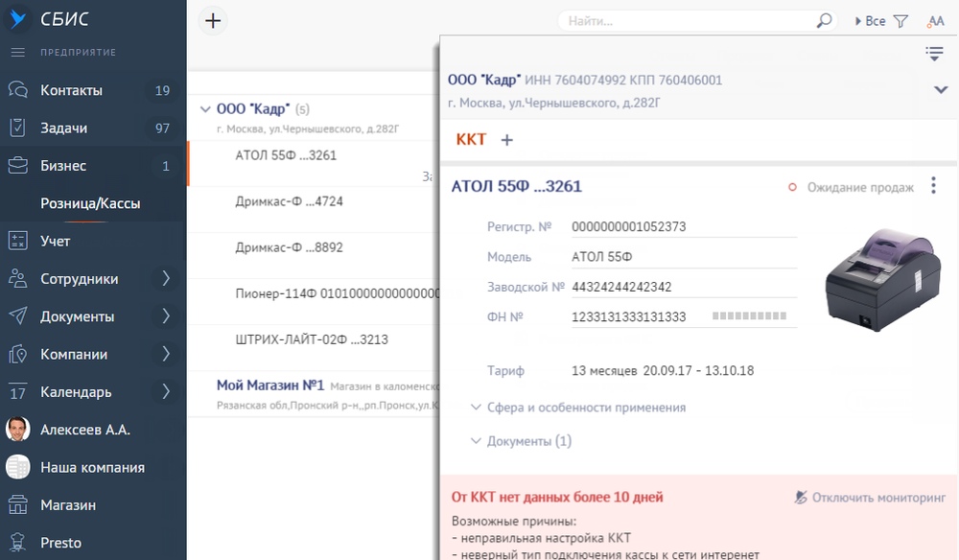Click the AA text size icon
959x560 pixels.
pyautogui.click(x=936, y=21)
